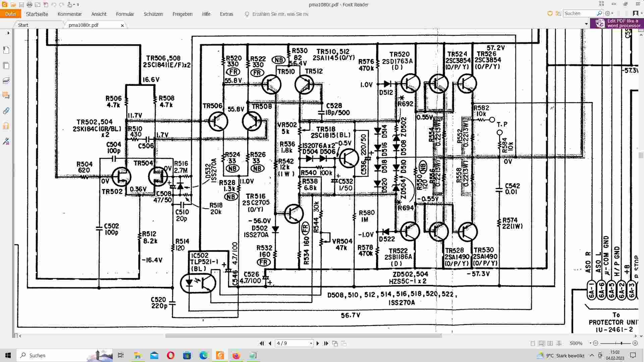Undo the last action
Viewport: 644px width, 362px height.
tap(54, 5)
